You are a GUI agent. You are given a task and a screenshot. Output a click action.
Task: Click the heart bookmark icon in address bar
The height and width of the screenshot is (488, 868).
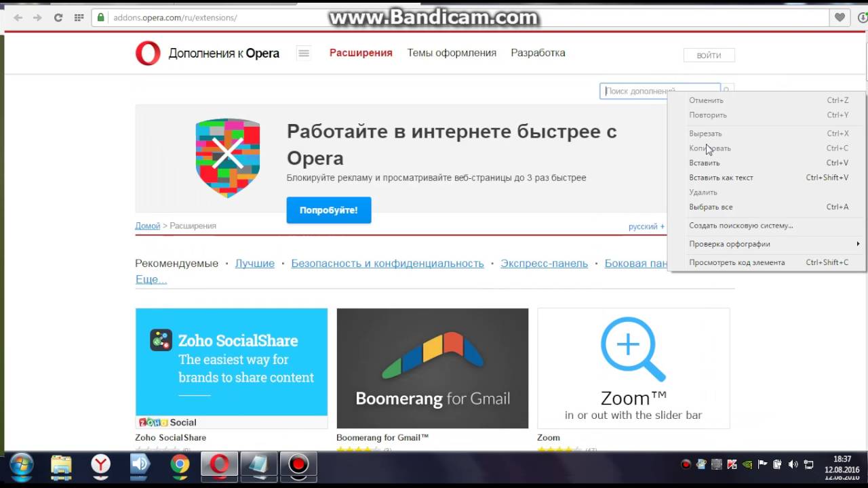click(840, 18)
